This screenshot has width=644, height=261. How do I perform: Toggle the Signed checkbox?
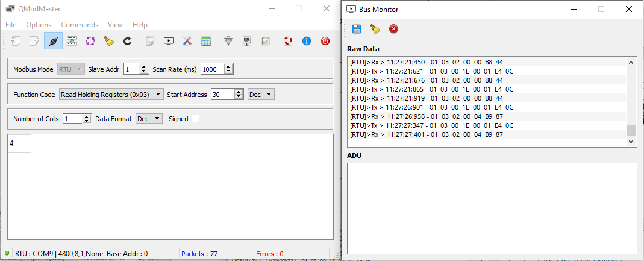pyautogui.click(x=196, y=118)
